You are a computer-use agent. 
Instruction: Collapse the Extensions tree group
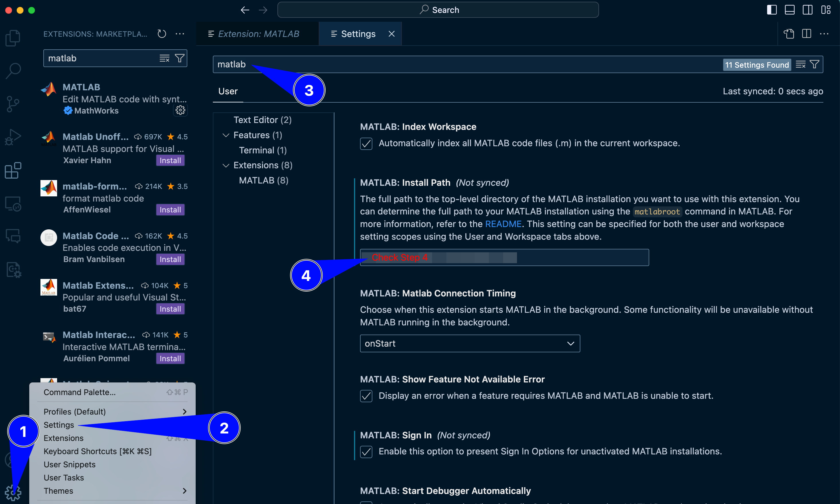tap(225, 165)
